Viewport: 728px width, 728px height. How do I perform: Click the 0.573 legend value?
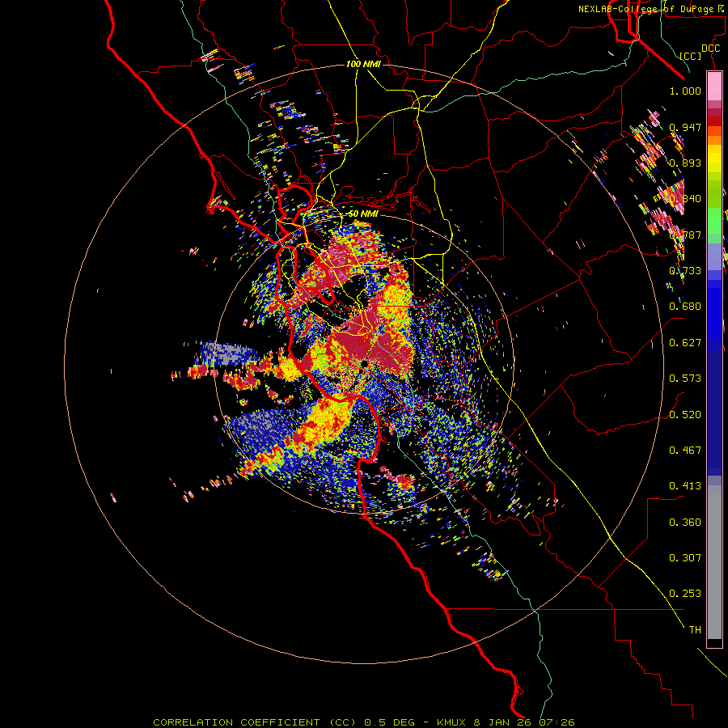(685, 378)
